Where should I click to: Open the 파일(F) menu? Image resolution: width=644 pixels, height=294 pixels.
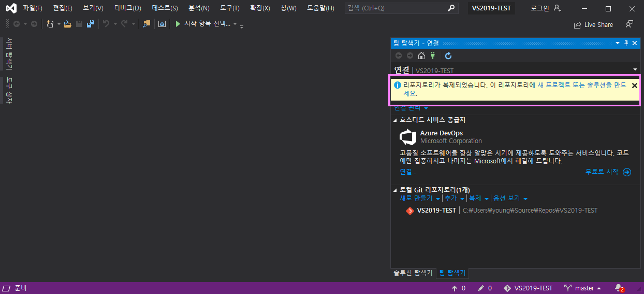33,8
